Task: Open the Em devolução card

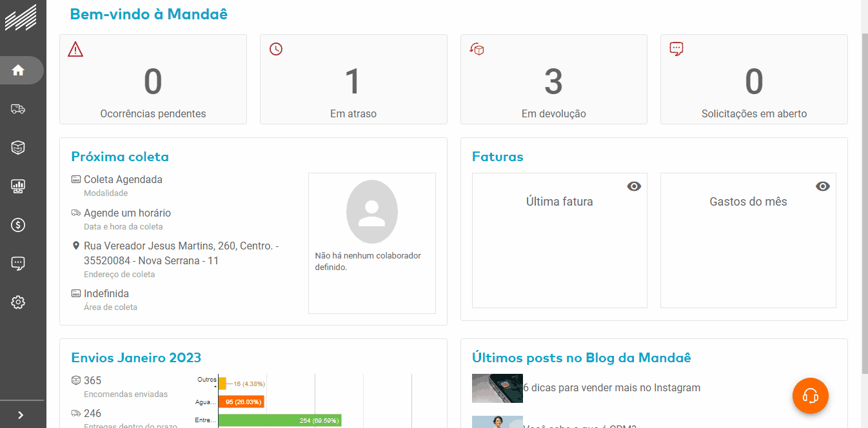Action: 553,79
